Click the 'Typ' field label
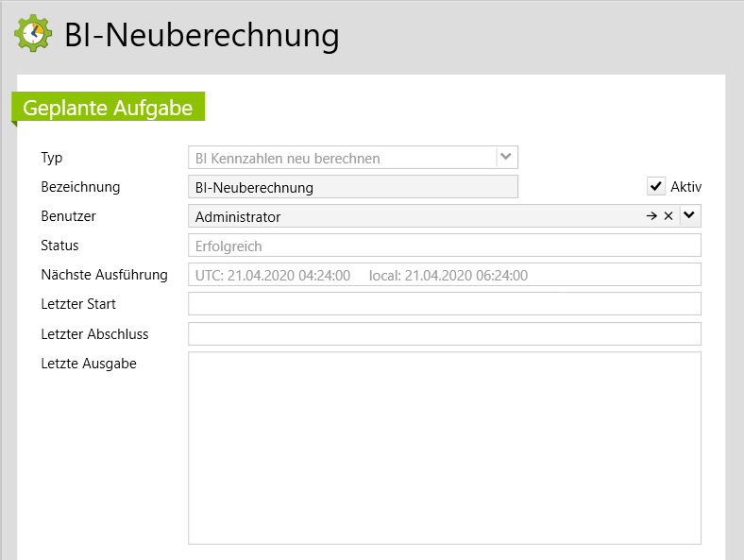744x560 pixels. coord(52,158)
